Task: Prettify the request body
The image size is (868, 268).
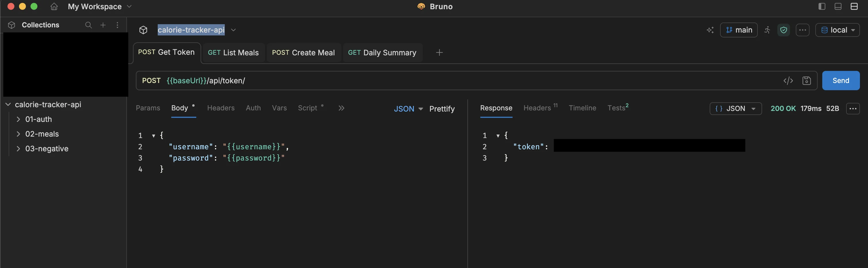Action: click(442, 109)
